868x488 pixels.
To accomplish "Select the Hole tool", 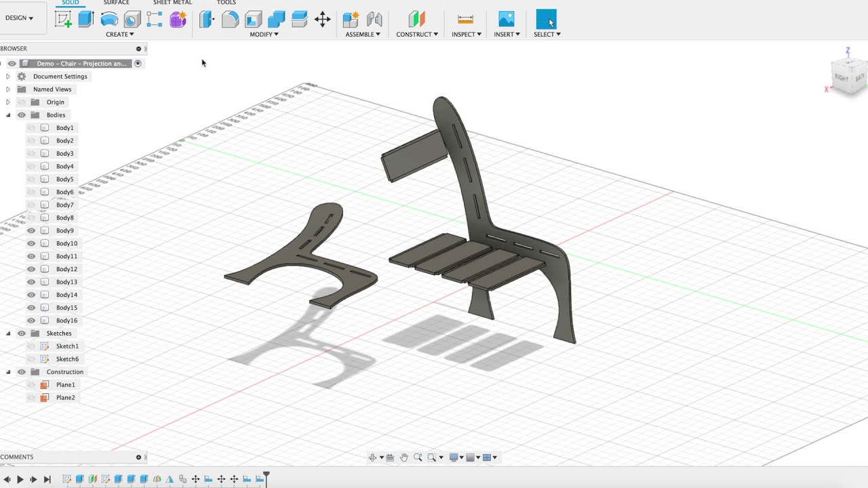I will (132, 19).
